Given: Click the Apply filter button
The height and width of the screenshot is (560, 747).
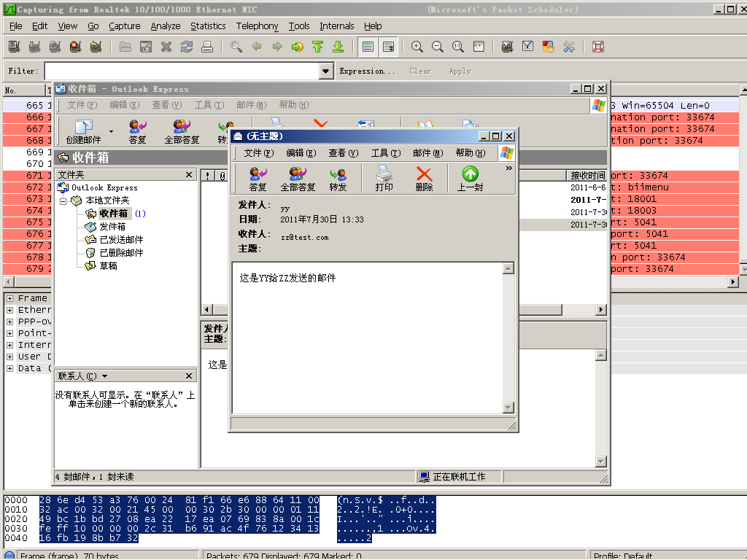Looking at the screenshot, I should click(x=460, y=71).
